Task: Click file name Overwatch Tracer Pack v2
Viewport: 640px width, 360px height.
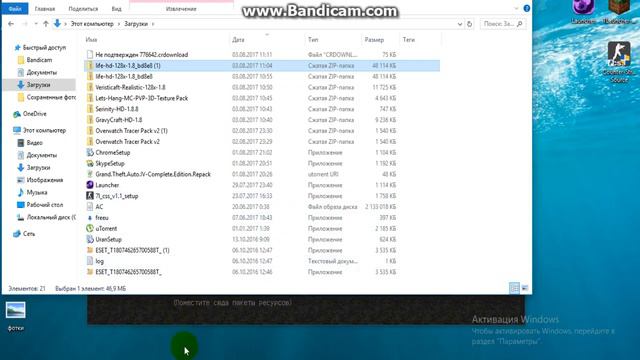Action: tap(127, 142)
